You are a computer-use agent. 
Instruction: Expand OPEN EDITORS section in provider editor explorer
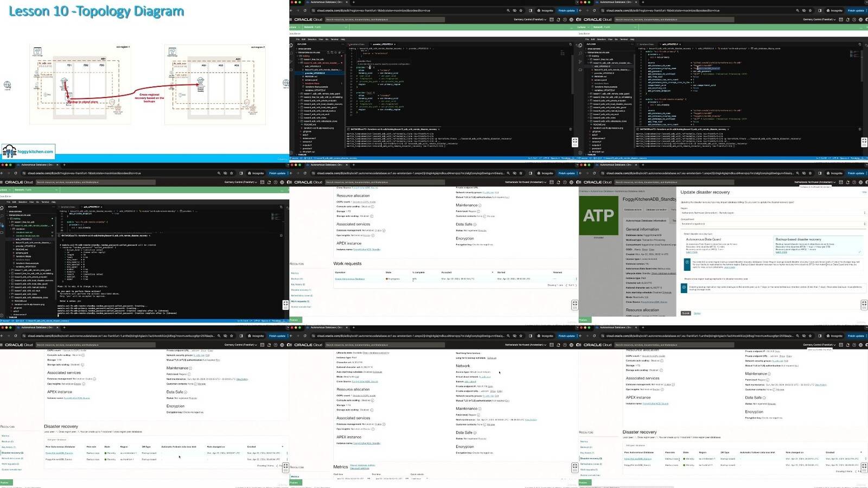click(x=304, y=48)
